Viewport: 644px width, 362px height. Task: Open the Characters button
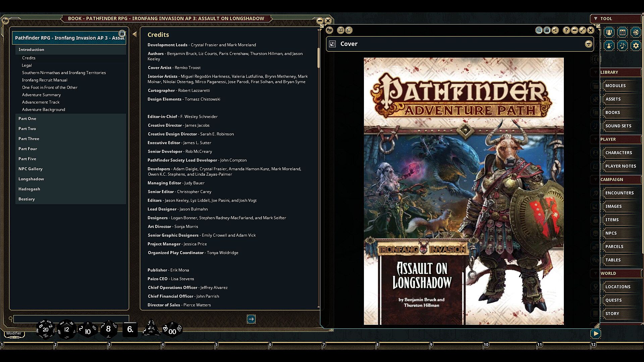pos(620,153)
